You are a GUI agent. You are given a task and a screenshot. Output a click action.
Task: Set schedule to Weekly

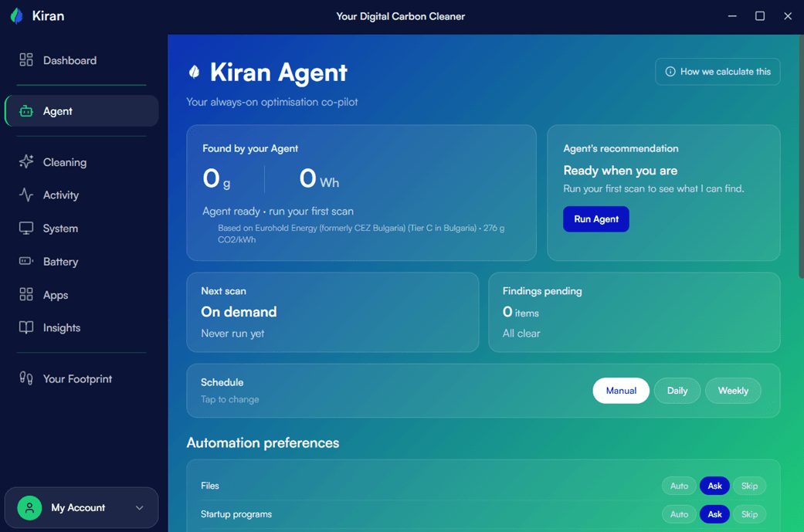pos(733,391)
